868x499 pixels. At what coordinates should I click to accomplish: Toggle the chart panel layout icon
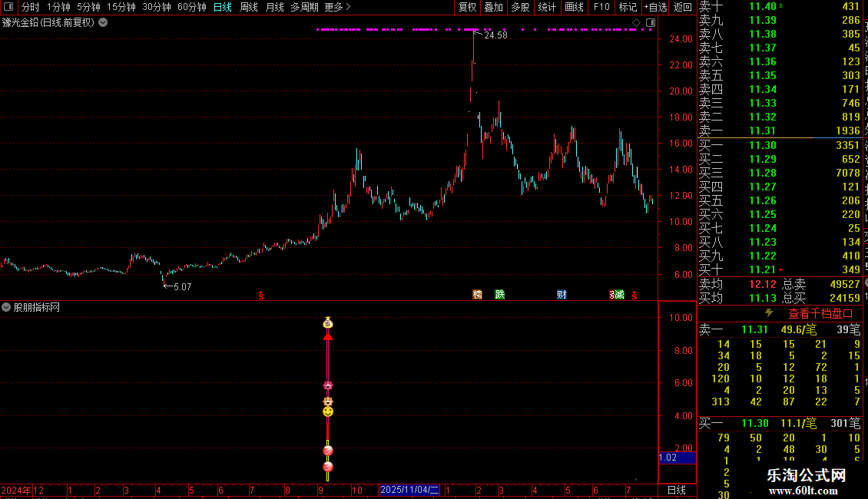[651, 23]
